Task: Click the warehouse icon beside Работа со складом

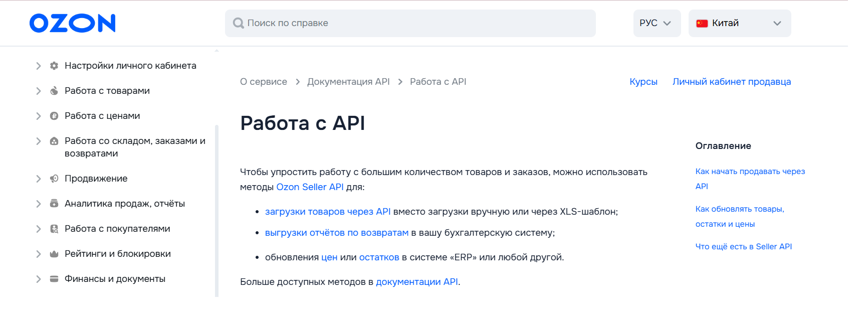Action: point(54,141)
